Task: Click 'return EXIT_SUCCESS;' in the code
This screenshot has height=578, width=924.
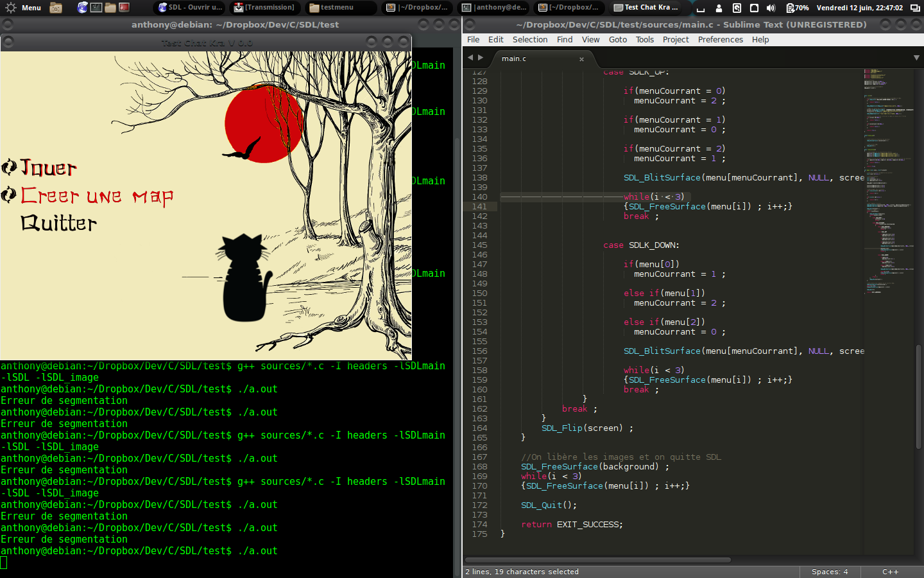Action: coord(572,524)
